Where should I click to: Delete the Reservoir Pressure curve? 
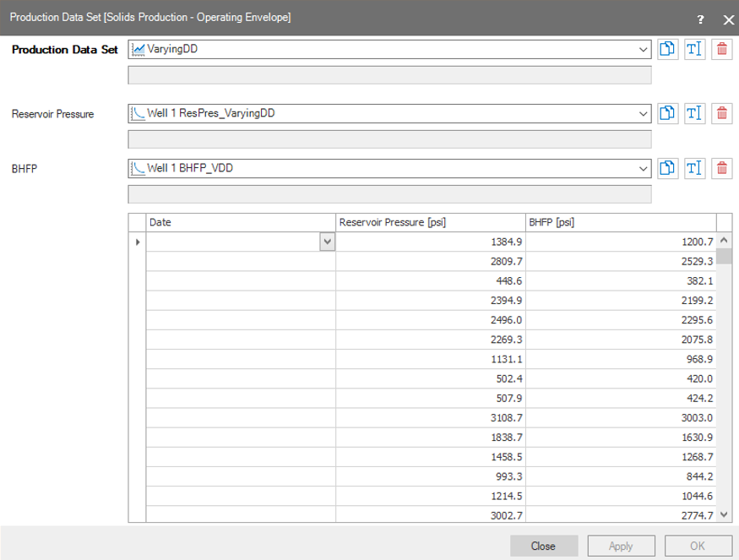[x=722, y=113]
